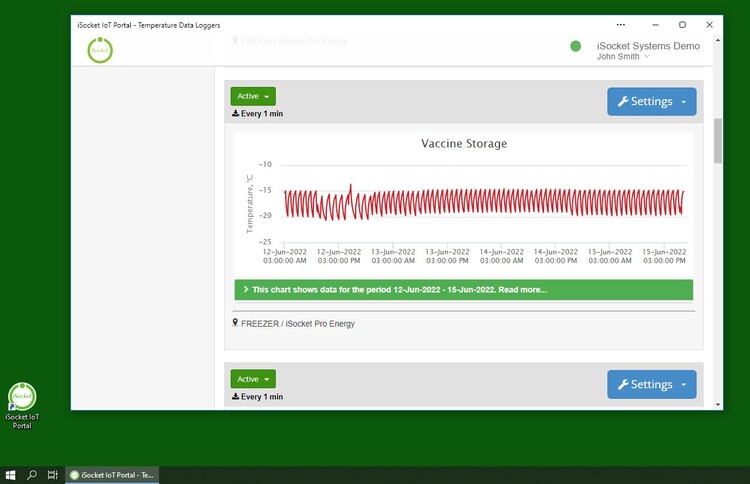This screenshot has width=750, height=484.
Task: Click the iSocket logo in portal header
Action: point(100,50)
